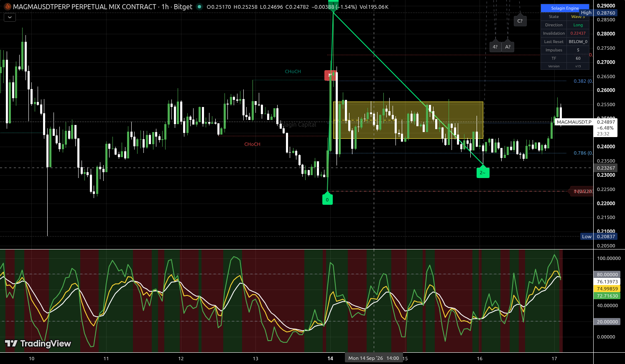
Task: Click the green wave label 2~
Action: pyautogui.click(x=483, y=171)
